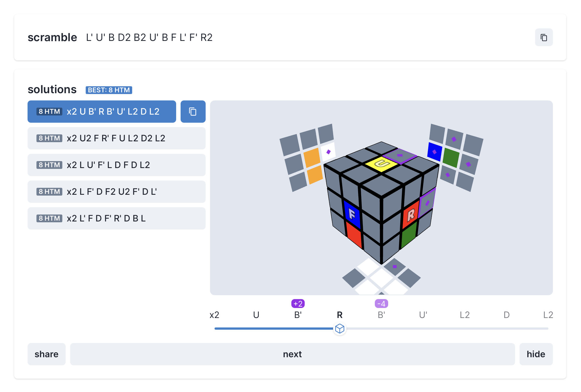Jump to the D move in the timeline
Screen dimensions: 581x392
point(506,315)
